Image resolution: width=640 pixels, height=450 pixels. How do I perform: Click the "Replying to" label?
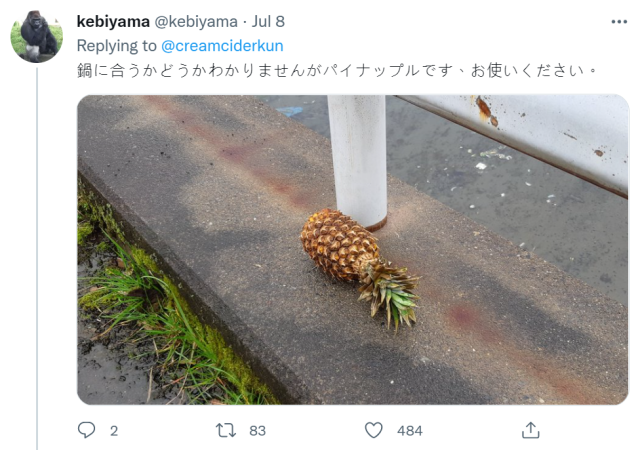117,46
